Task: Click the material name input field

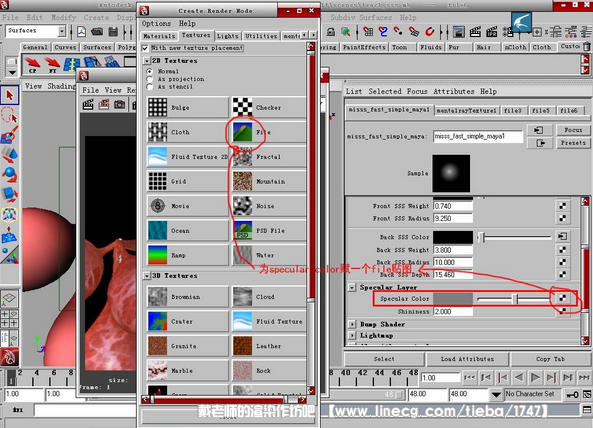Action: point(478,136)
